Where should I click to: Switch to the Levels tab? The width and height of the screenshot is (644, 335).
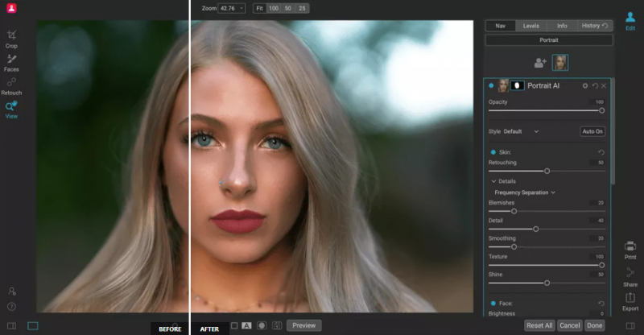tap(531, 26)
